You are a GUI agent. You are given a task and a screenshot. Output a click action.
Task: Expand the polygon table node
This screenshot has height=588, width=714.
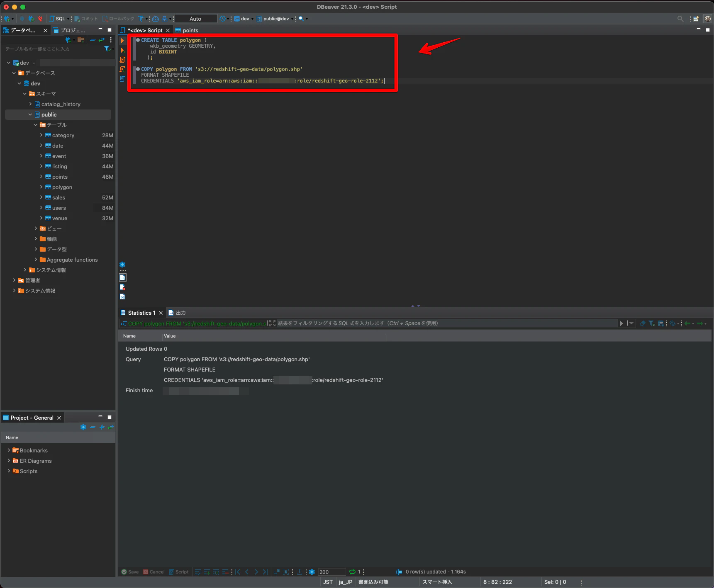(x=41, y=187)
